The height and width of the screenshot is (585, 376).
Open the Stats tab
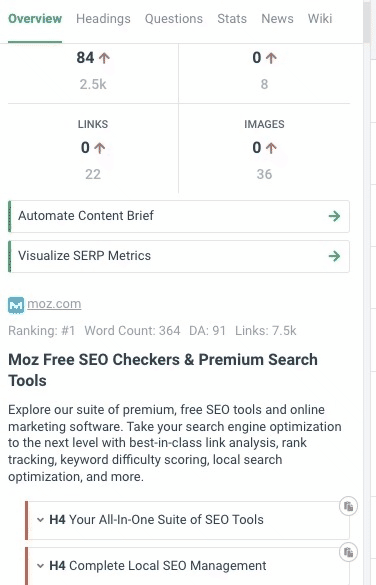coord(232,19)
